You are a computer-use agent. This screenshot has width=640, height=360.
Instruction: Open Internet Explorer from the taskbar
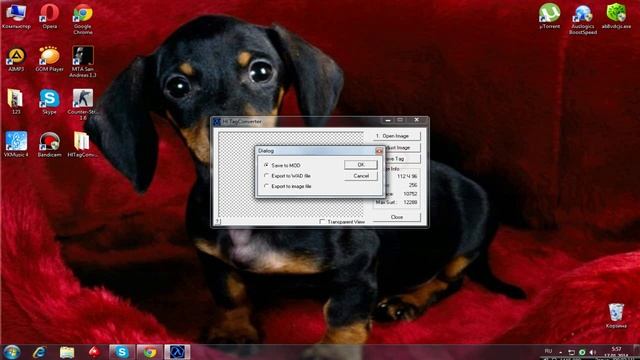pyautogui.click(x=40, y=352)
